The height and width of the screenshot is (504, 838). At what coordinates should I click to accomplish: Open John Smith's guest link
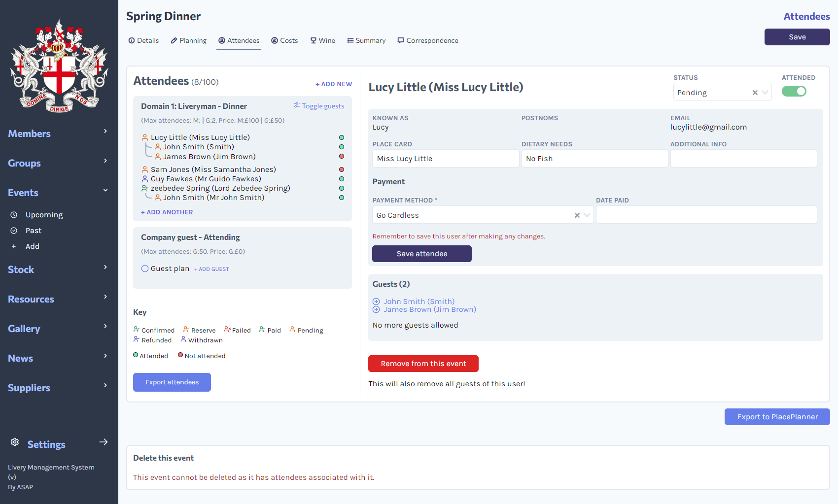(x=419, y=301)
